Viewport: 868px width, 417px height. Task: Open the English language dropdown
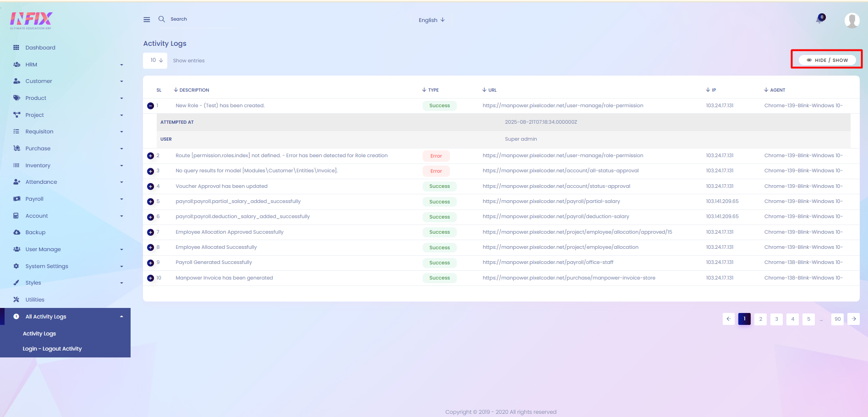pos(431,20)
